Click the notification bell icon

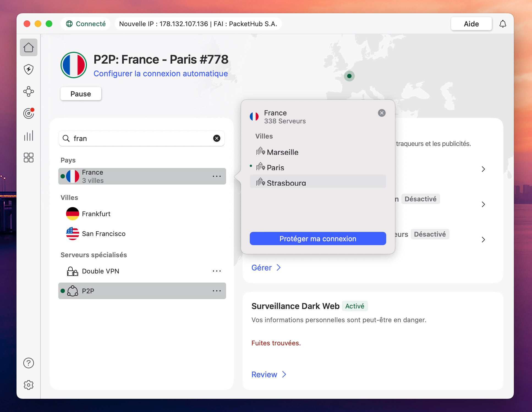coord(503,24)
